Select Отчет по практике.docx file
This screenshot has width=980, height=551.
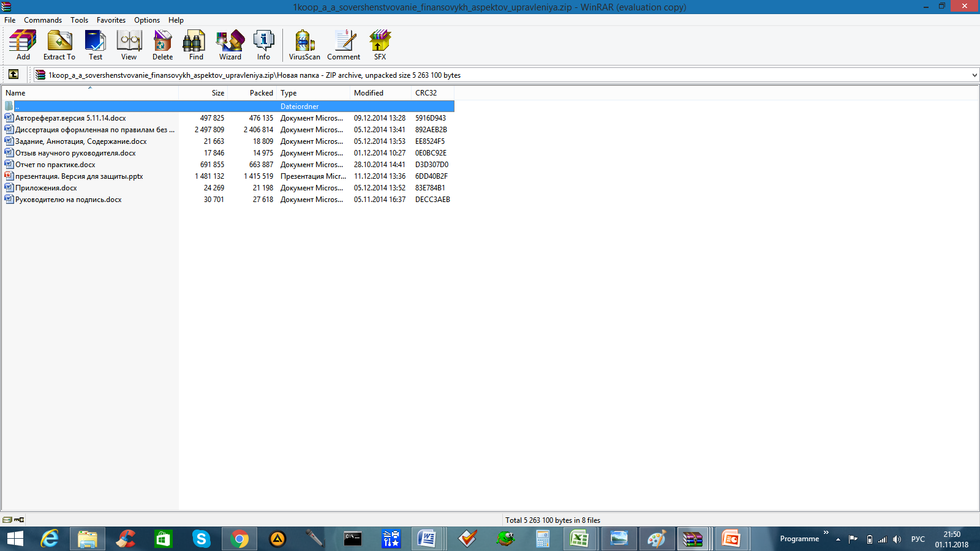point(228,165)
